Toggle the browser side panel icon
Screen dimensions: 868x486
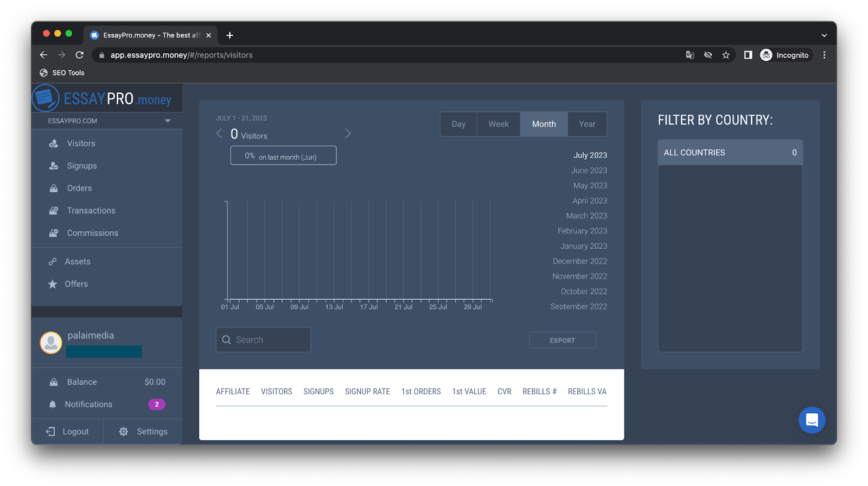coord(748,55)
